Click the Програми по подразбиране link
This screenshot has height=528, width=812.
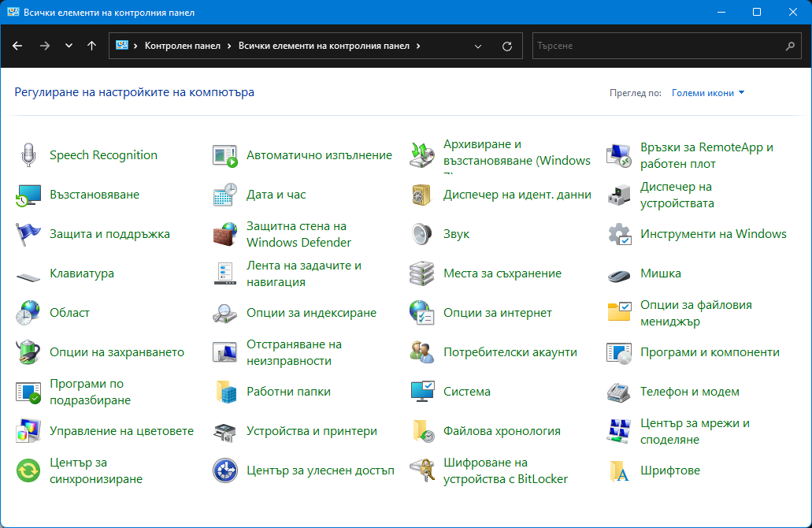point(90,392)
